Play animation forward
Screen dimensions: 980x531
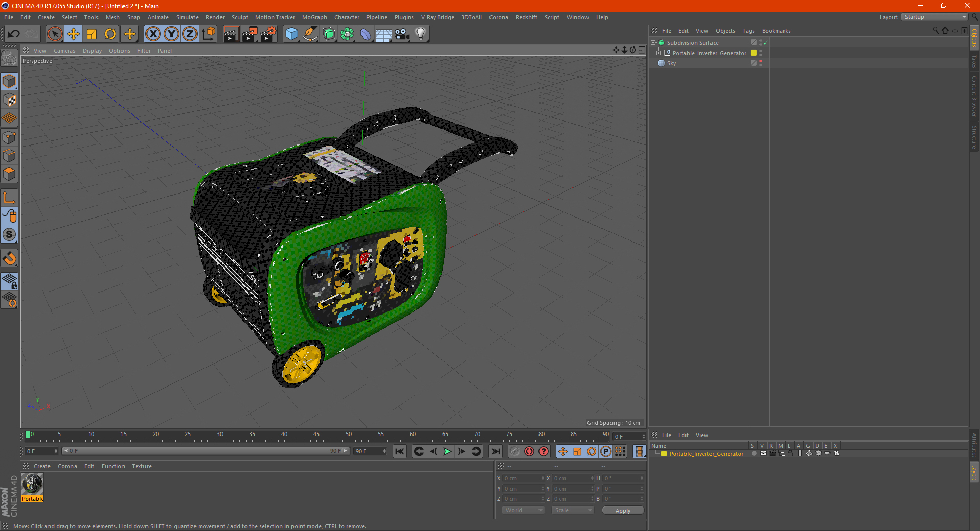tap(447, 451)
